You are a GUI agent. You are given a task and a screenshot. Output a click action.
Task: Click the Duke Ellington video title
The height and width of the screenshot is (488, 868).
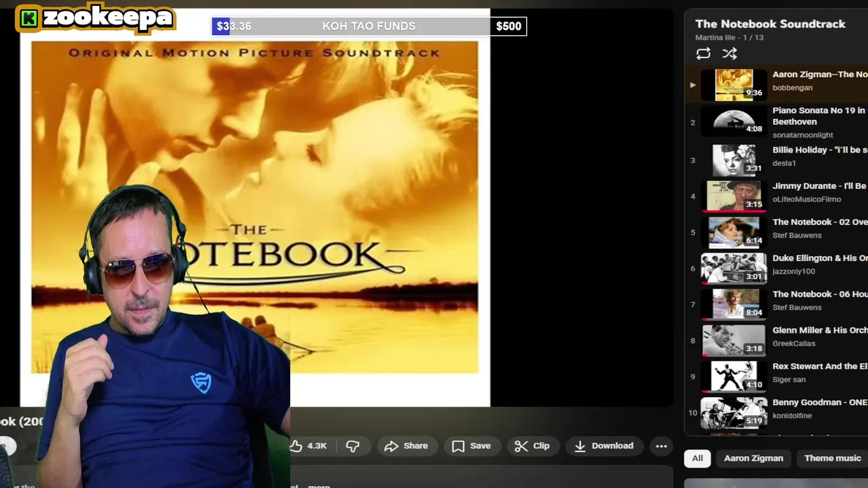point(820,258)
